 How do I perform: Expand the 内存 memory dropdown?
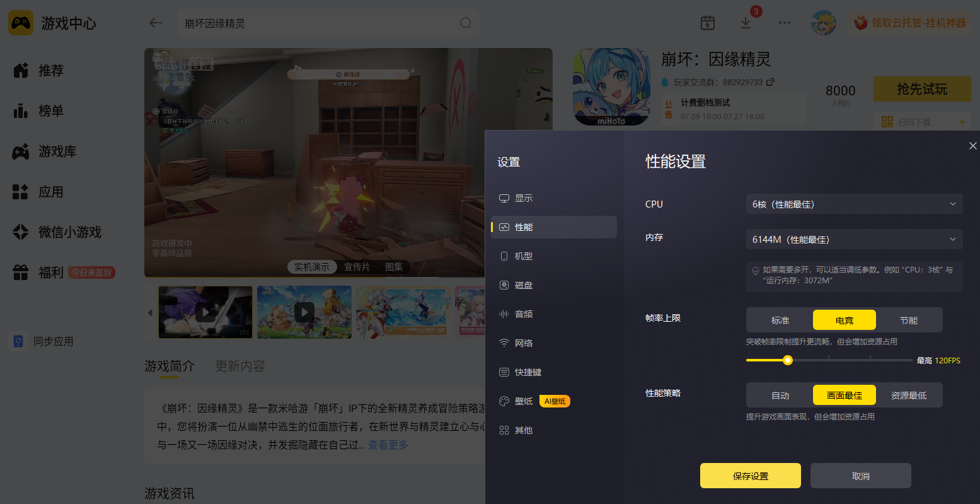(x=854, y=240)
